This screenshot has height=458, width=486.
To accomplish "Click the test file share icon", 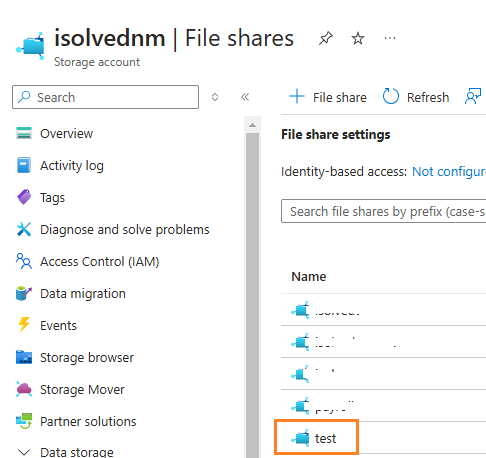I will 301,438.
